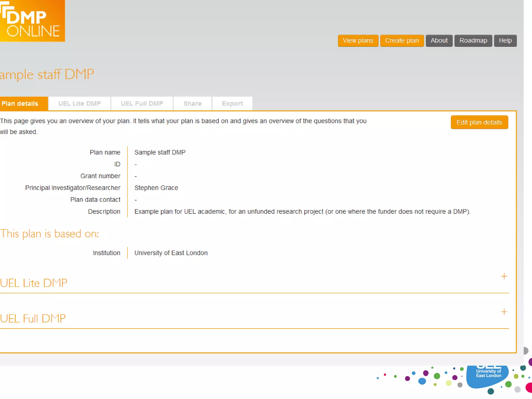
Task: Click the DMP Online logo
Action: [x=32, y=21]
